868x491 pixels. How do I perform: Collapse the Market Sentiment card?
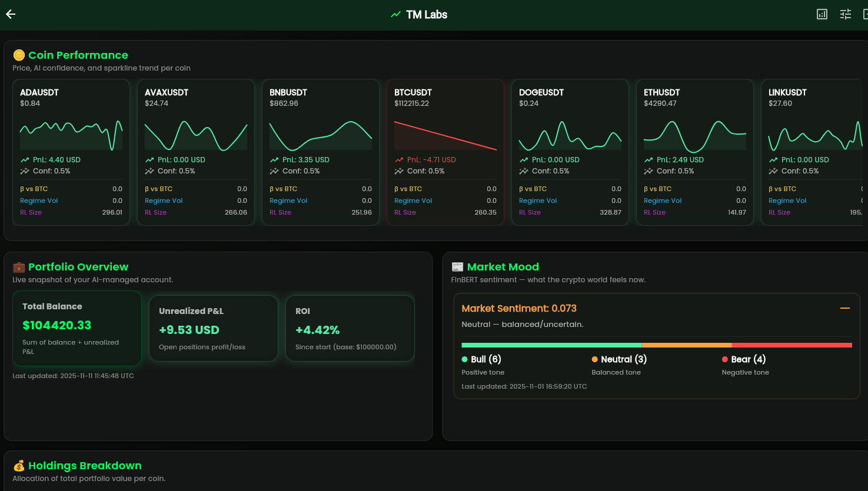tap(845, 308)
